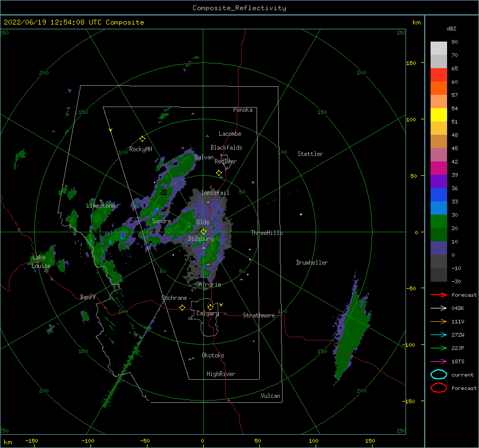Screen dimensions: 479x448
Task: Click the dBZ legend heading
Action: click(451, 28)
